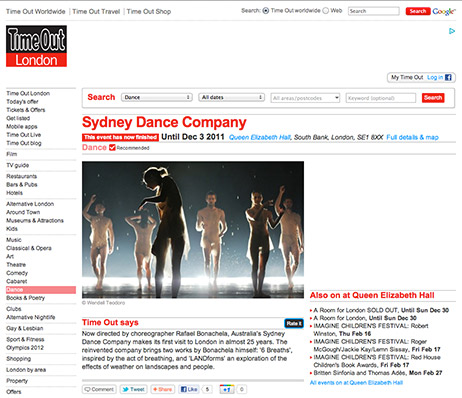Go to Restaurants section
The height and width of the screenshot is (398, 462).
point(22,176)
